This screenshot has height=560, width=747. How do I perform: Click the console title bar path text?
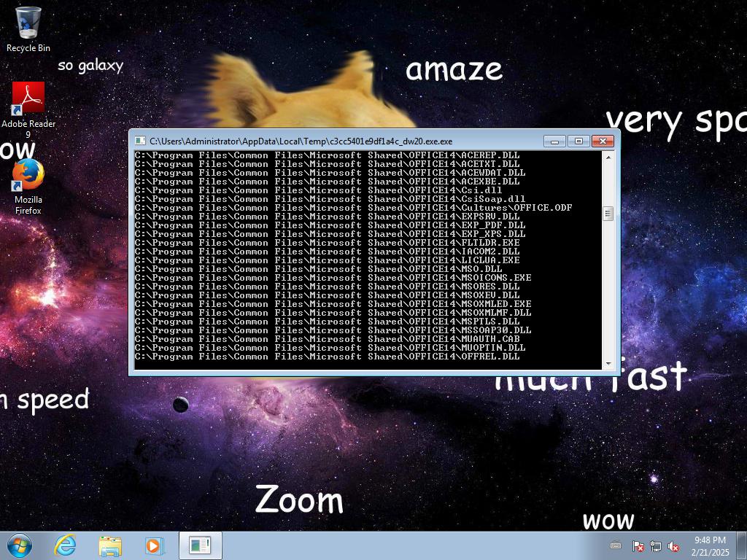click(301, 141)
